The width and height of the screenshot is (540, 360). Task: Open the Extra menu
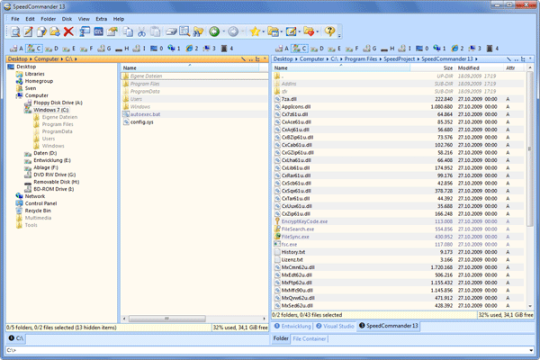(101, 19)
